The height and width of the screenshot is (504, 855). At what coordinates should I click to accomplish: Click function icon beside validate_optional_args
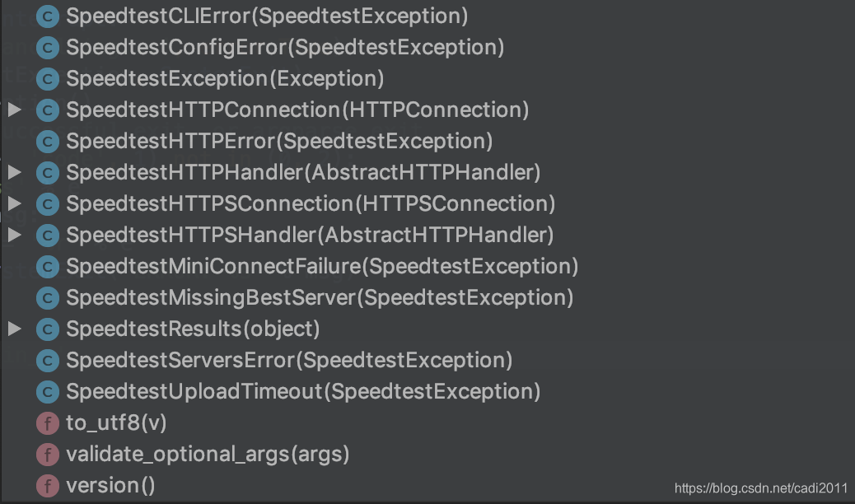pos(48,455)
